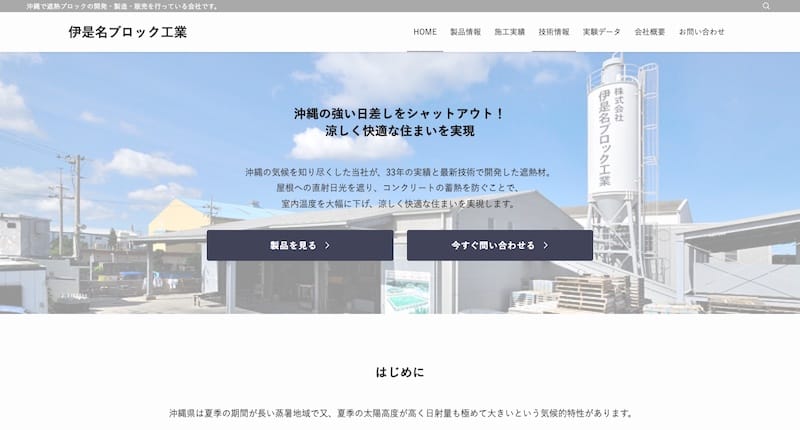Click the 伊是名ブロック工業 site logo
The image size is (800, 430).
pos(127,32)
